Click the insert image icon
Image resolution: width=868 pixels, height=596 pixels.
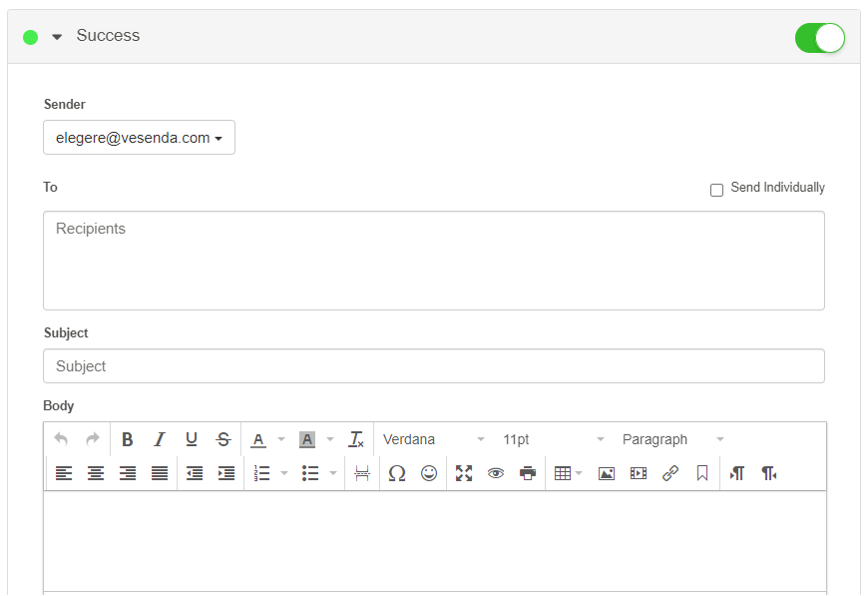pos(607,473)
